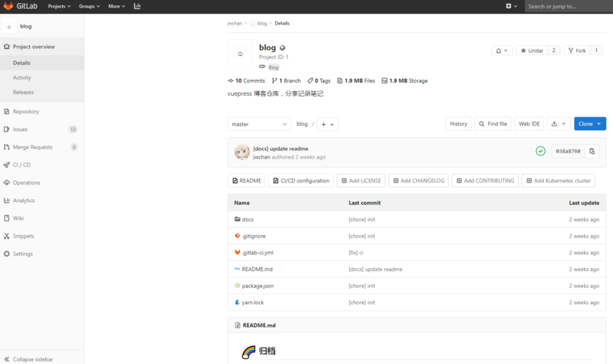Open the plus add-file dropdown
Image resolution: width=613 pixels, height=364 pixels.
coord(328,124)
